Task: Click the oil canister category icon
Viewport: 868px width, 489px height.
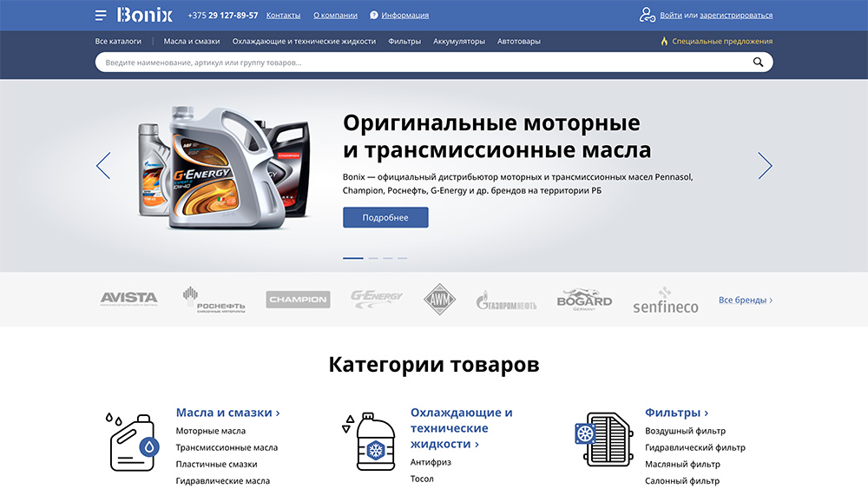Action: point(131,441)
